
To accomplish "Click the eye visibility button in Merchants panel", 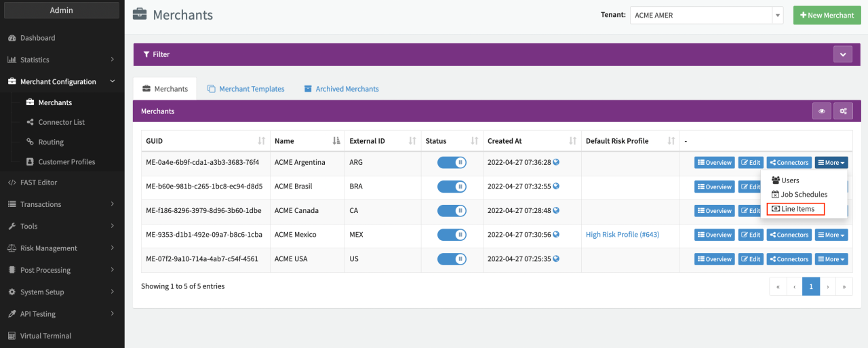I will click(x=821, y=111).
